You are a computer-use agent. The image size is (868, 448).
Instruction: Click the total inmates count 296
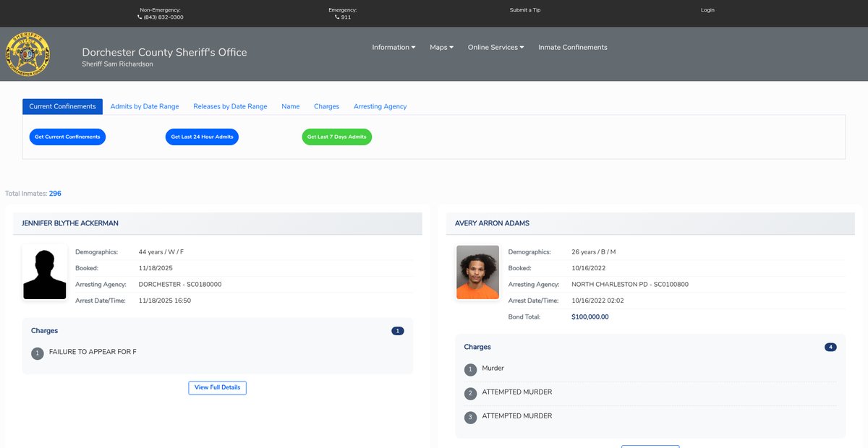pyautogui.click(x=55, y=194)
